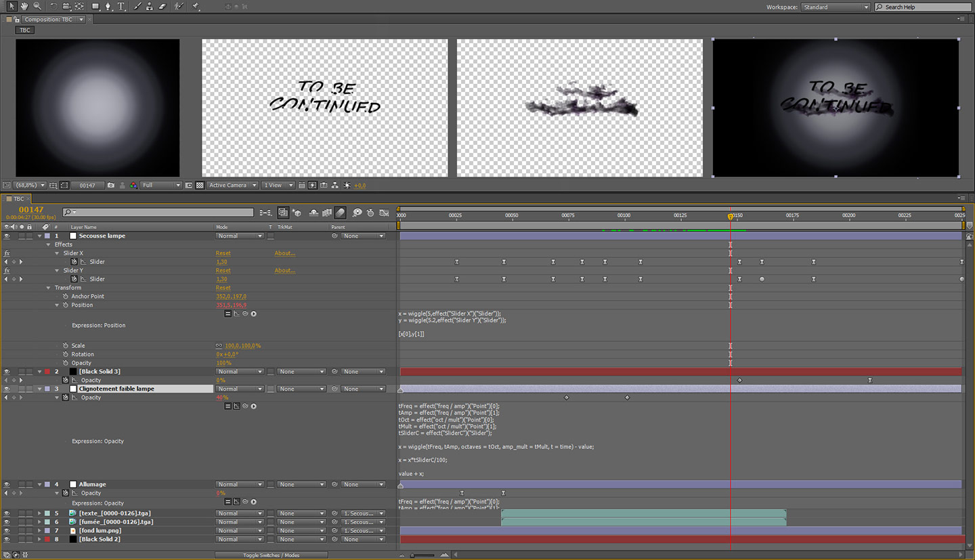Hide the Black Solid 3 layer

click(7, 371)
